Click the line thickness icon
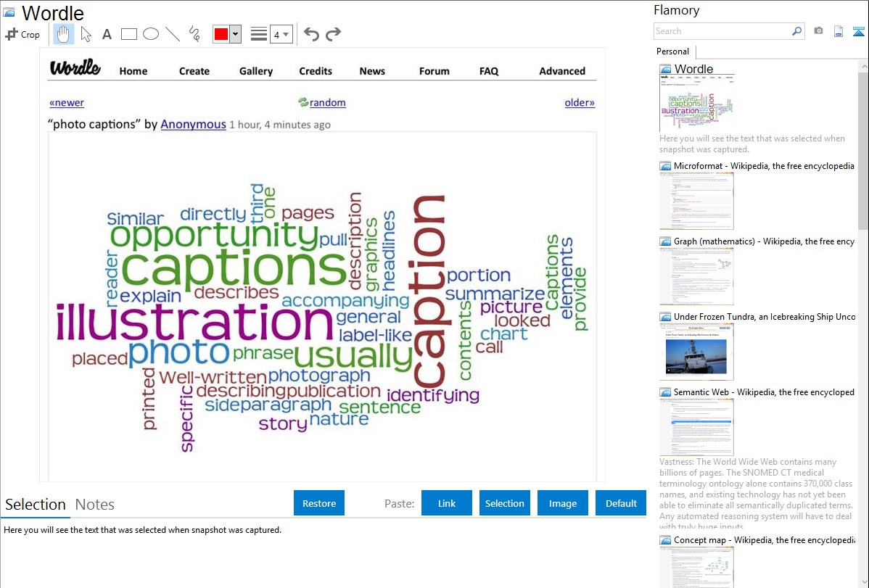This screenshot has width=869, height=588. (258, 34)
